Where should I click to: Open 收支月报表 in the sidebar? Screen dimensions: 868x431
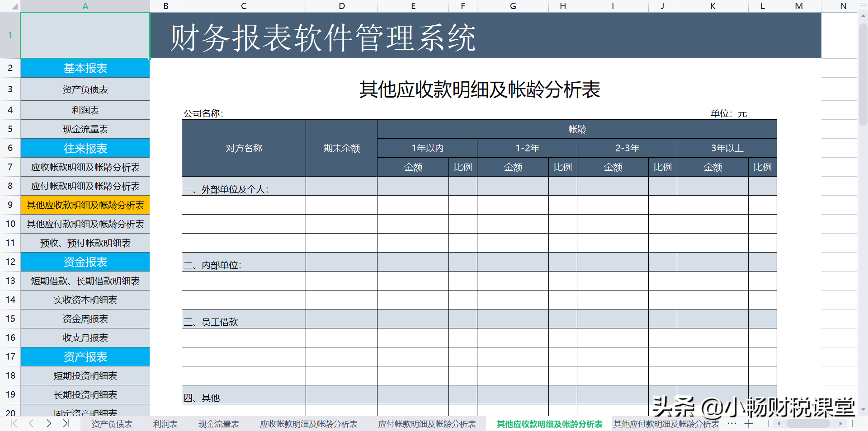(x=85, y=337)
